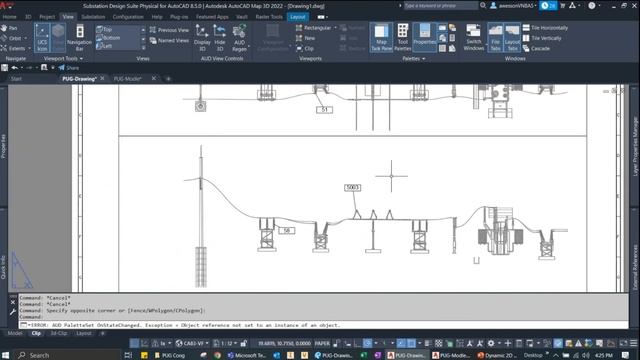Click Previous View
The width and height of the screenshot is (640, 360).
click(169, 30)
